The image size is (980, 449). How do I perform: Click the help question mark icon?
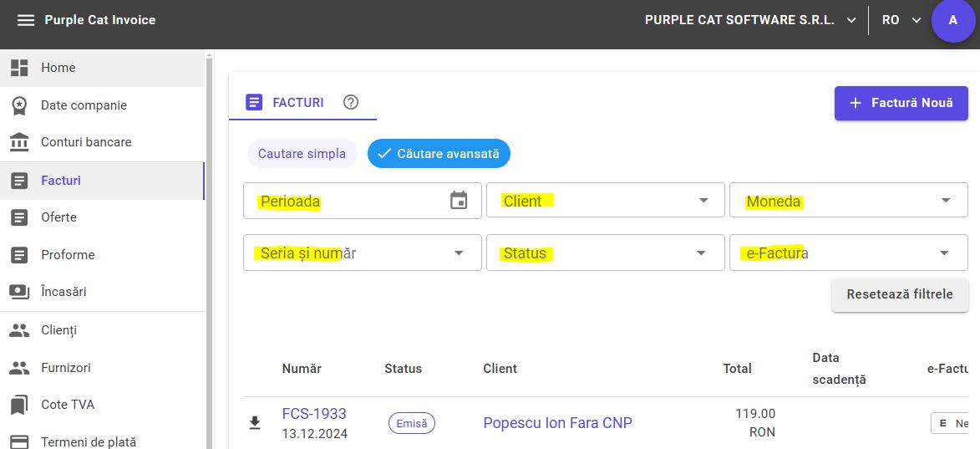pyautogui.click(x=351, y=102)
